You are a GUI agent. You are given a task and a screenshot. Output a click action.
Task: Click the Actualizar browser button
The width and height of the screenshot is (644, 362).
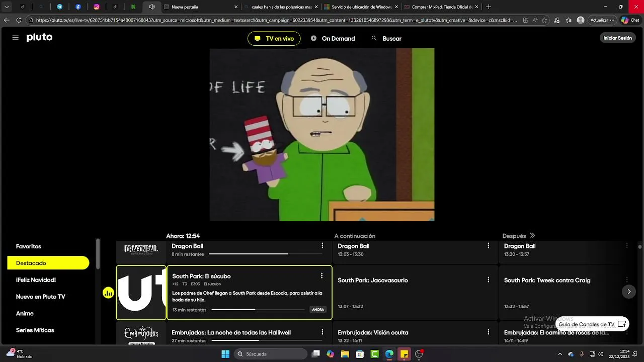click(x=602, y=20)
